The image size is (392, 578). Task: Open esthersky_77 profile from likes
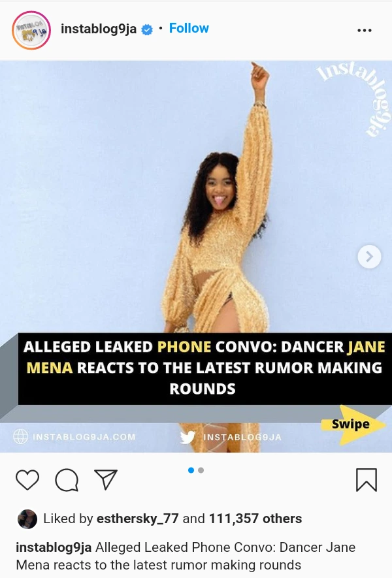pos(138,519)
